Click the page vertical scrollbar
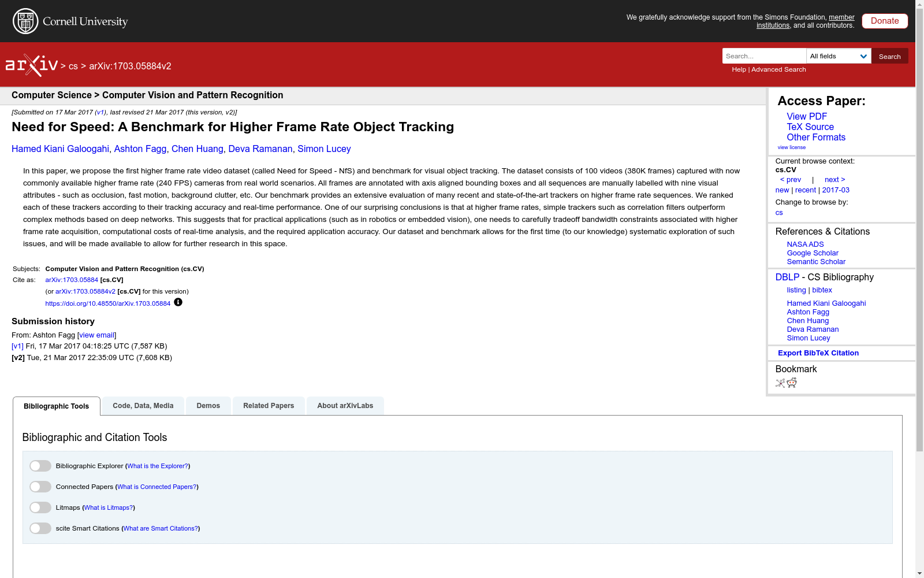This screenshot has width=924, height=578. [x=919, y=231]
